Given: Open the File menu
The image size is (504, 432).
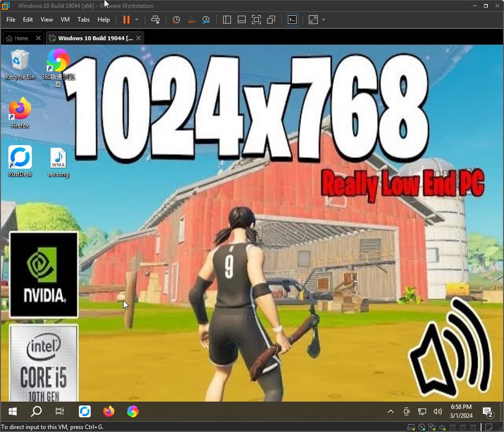Looking at the screenshot, I should [x=11, y=20].
